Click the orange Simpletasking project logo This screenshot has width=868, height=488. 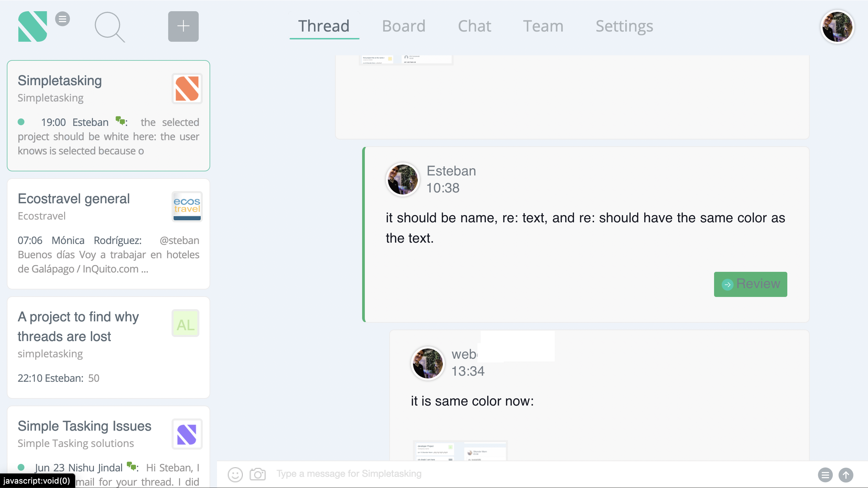[187, 89]
